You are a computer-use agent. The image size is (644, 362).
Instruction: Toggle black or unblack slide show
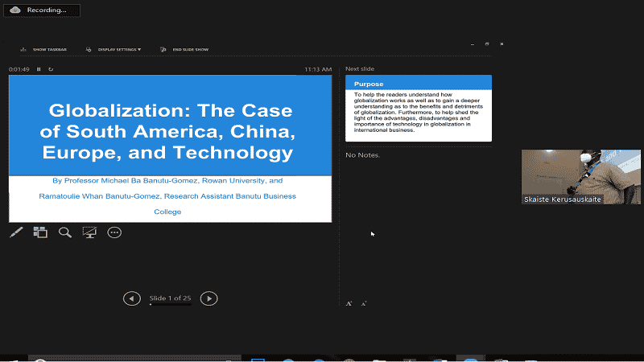pyautogui.click(x=89, y=232)
